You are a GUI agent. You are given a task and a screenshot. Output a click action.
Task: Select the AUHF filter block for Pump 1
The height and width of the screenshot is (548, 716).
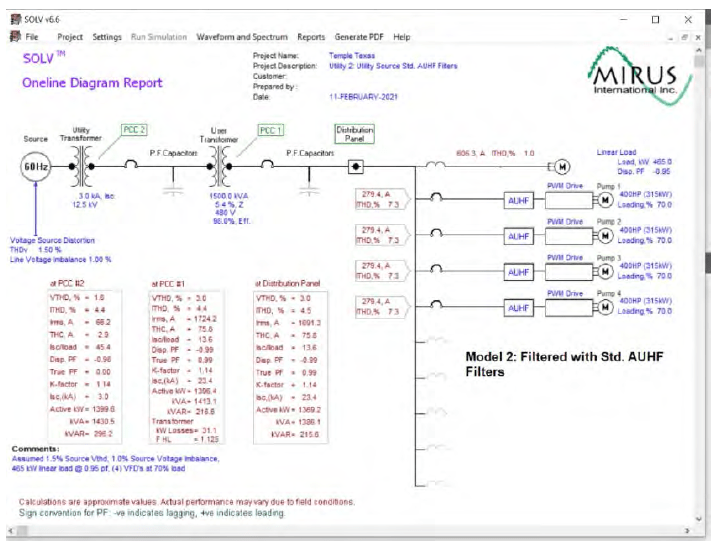pyautogui.click(x=517, y=199)
